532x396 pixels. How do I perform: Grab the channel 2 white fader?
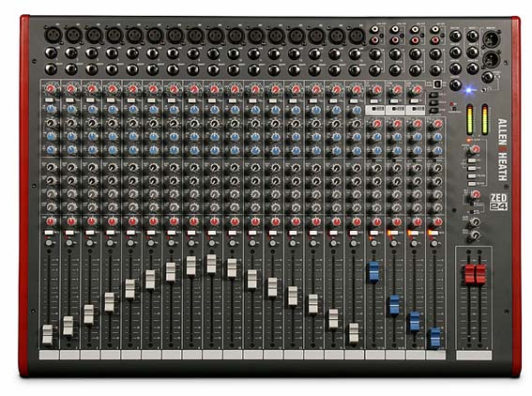(x=68, y=326)
